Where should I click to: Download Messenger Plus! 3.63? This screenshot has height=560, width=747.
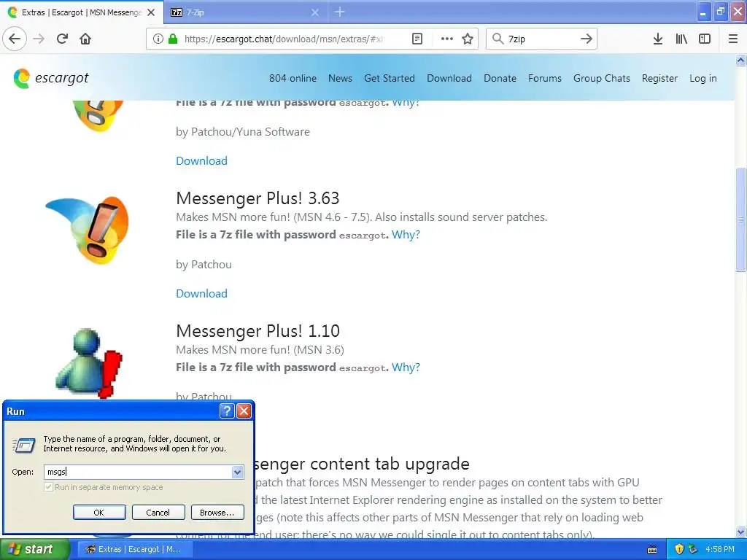201,293
